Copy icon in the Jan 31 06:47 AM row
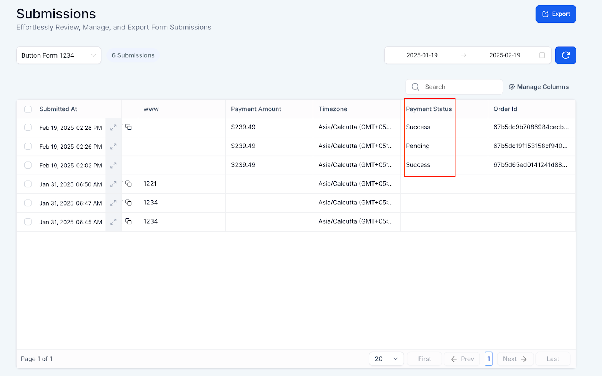This screenshot has width=602, height=376. coord(128,202)
